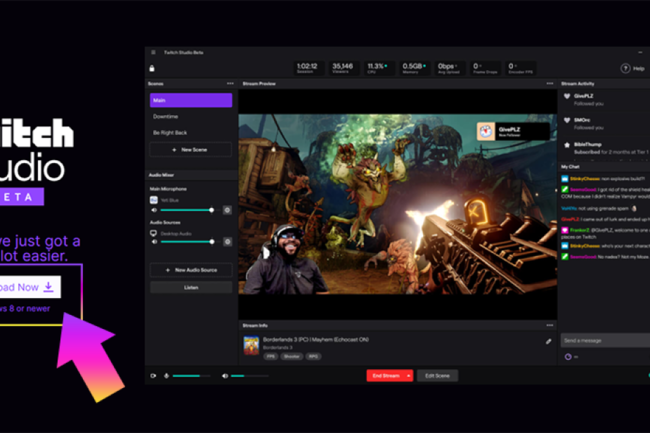Open dropdown arrow beside End Stream
Viewport: 650px width, 433px height.
click(x=408, y=376)
